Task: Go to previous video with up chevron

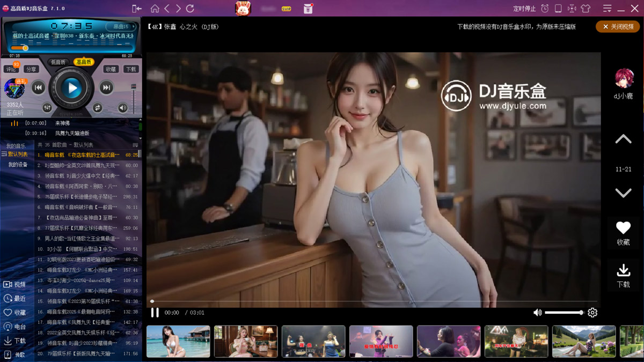Action: pyautogui.click(x=623, y=139)
